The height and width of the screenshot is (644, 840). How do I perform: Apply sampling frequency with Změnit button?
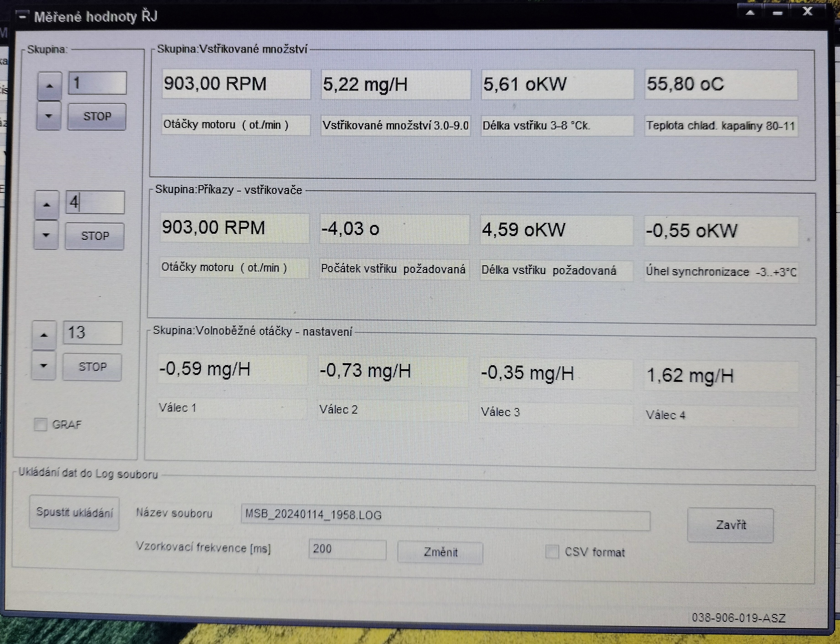coord(440,552)
